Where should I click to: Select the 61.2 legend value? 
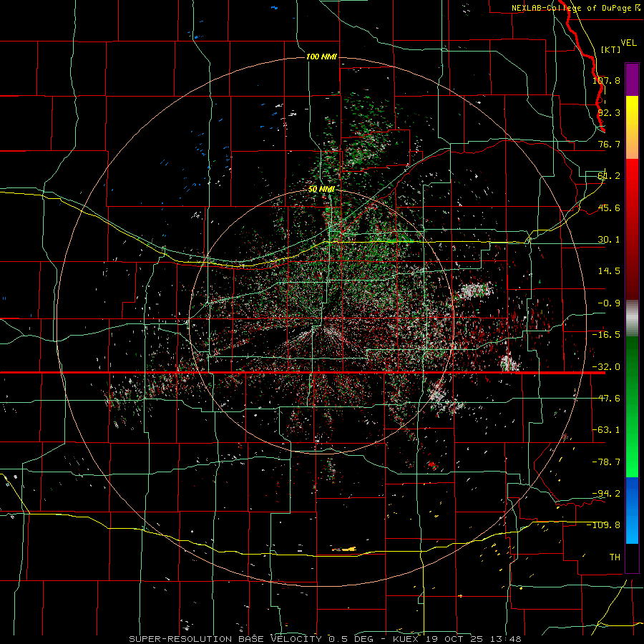(609, 176)
